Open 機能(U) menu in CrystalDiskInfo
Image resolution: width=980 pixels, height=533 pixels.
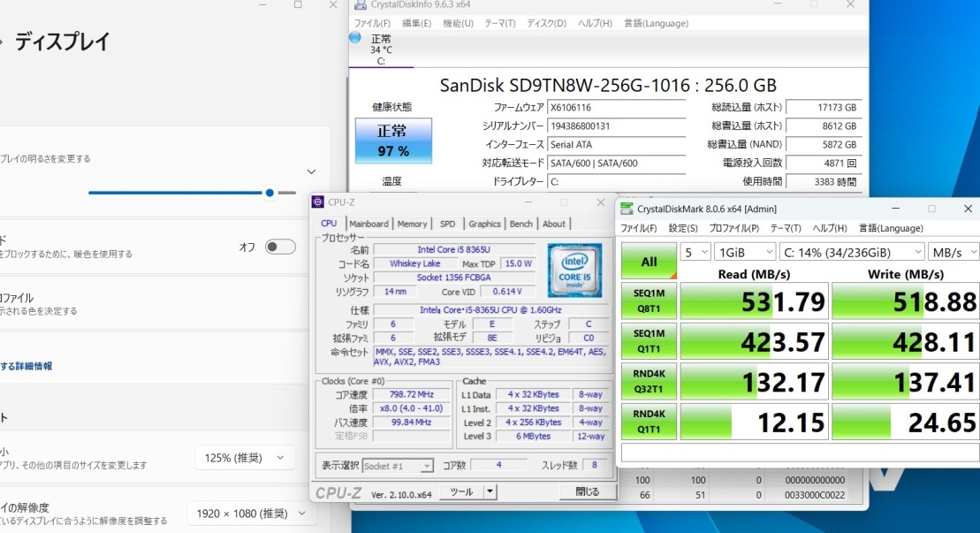[x=458, y=23]
